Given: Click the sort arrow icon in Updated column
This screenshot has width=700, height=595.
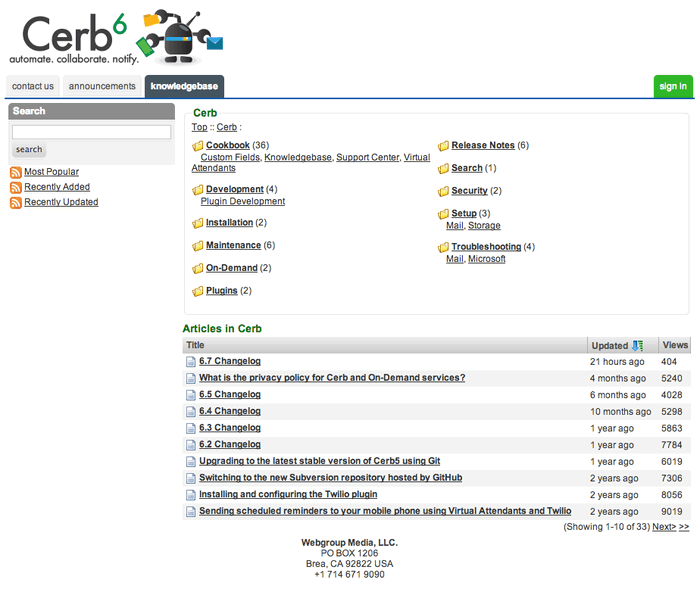Looking at the screenshot, I should click(638, 345).
